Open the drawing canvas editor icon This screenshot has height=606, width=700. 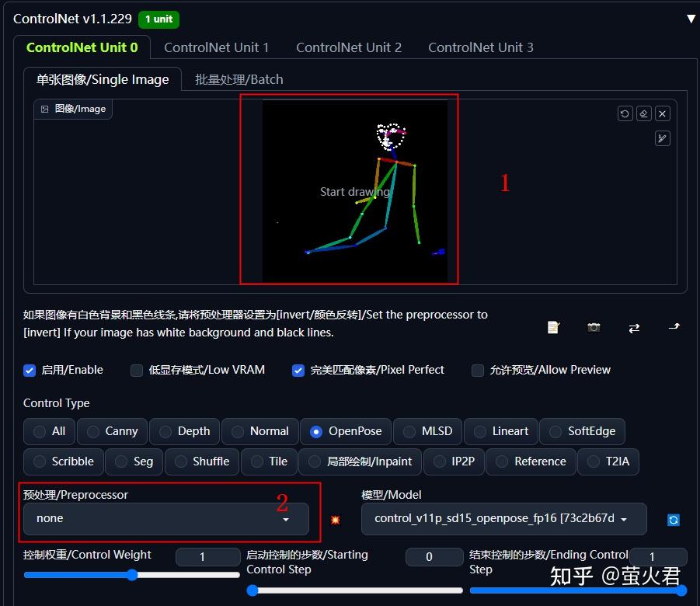(x=662, y=138)
